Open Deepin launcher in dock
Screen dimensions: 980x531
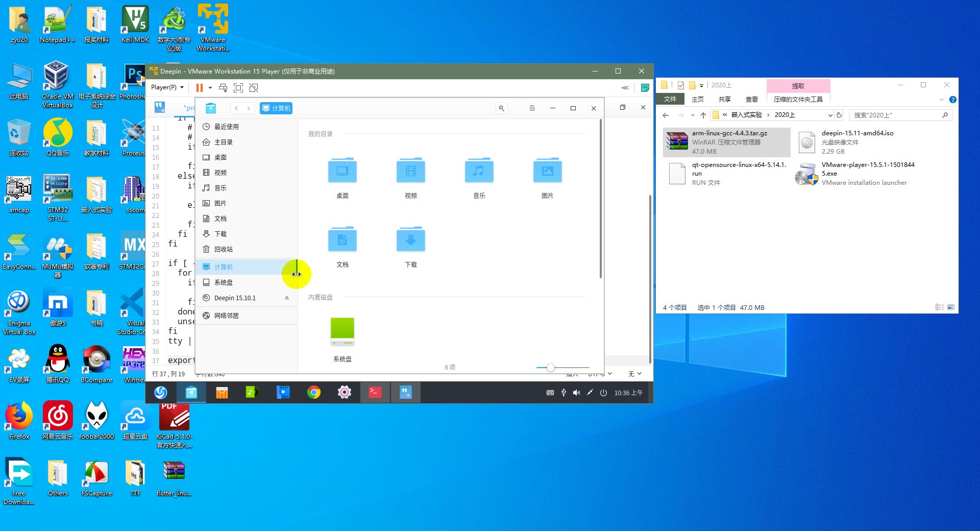[161, 392]
